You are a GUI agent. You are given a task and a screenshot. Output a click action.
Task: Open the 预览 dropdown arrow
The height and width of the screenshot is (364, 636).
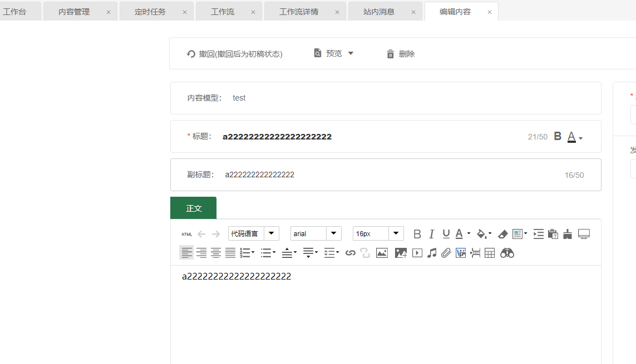[351, 53]
